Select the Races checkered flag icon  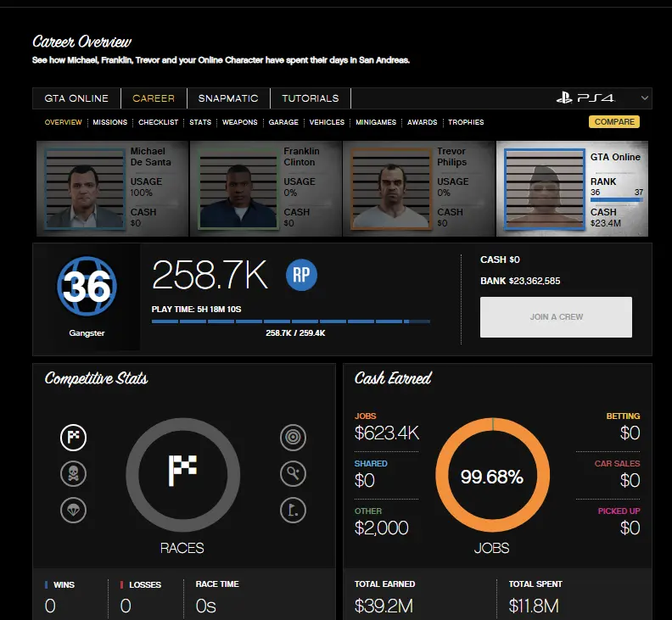[x=73, y=438]
